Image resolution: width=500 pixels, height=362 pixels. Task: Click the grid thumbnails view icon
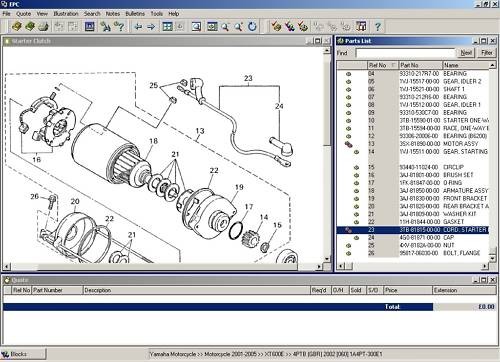pos(167,26)
